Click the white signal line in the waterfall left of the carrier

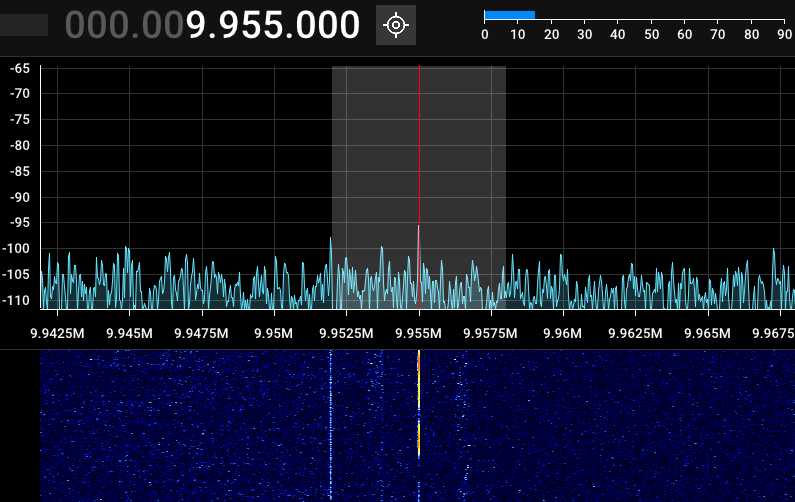[x=331, y=426]
